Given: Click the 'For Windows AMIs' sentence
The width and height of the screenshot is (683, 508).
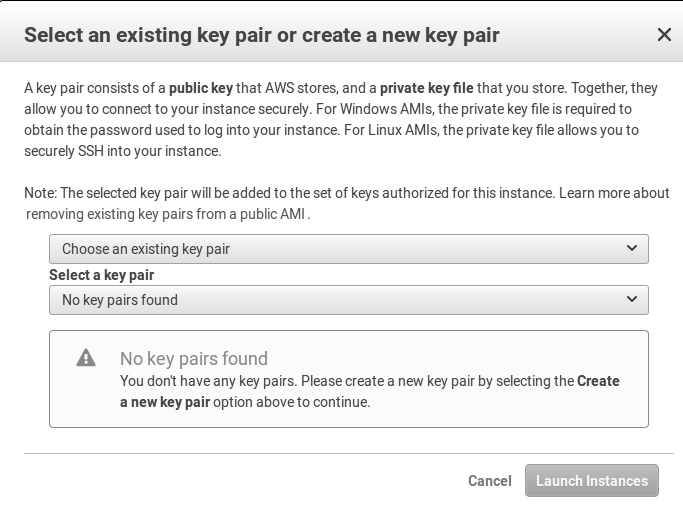Looking at the screenshot, I should (473, 109).
